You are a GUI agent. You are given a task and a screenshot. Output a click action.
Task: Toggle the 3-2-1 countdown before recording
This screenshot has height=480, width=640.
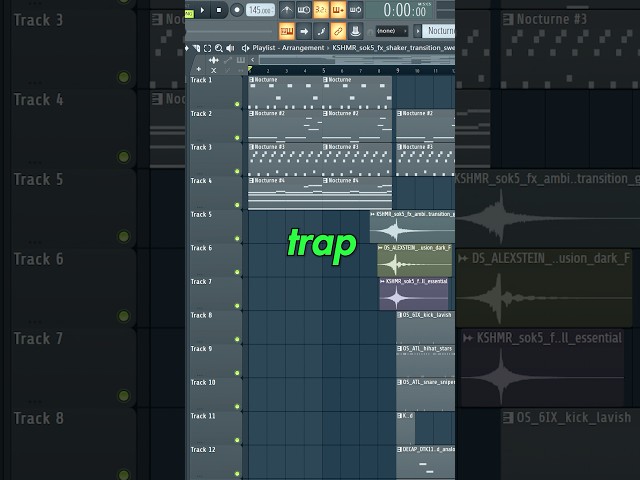321,10
